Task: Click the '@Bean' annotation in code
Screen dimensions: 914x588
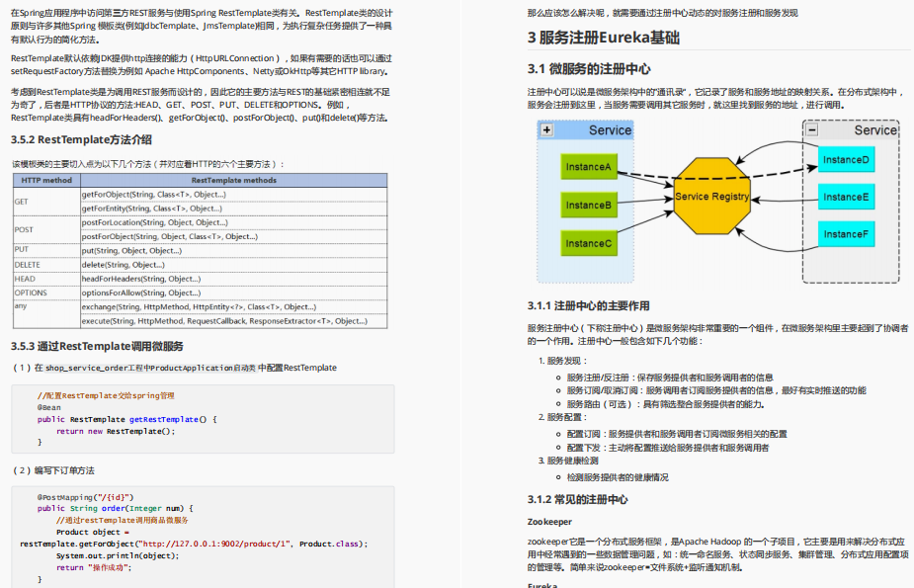Action: coord(49,407)
